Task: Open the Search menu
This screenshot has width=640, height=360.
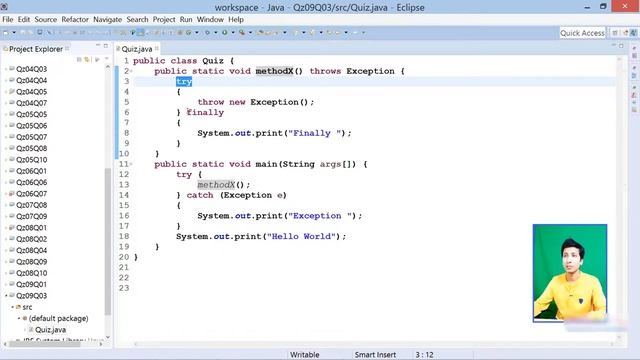Action: (x=137, y=19)
